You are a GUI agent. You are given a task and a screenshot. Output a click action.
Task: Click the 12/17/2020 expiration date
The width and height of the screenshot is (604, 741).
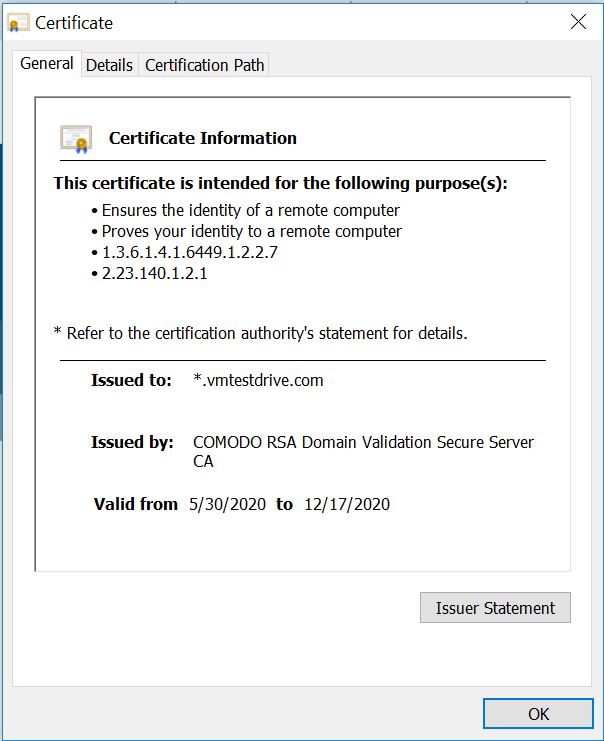tap(347, 504)
